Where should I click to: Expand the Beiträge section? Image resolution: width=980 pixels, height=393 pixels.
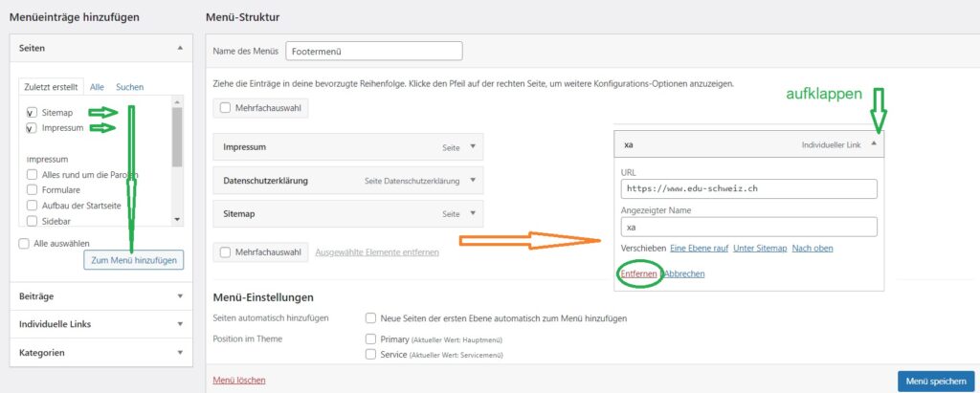click(179, 296)
